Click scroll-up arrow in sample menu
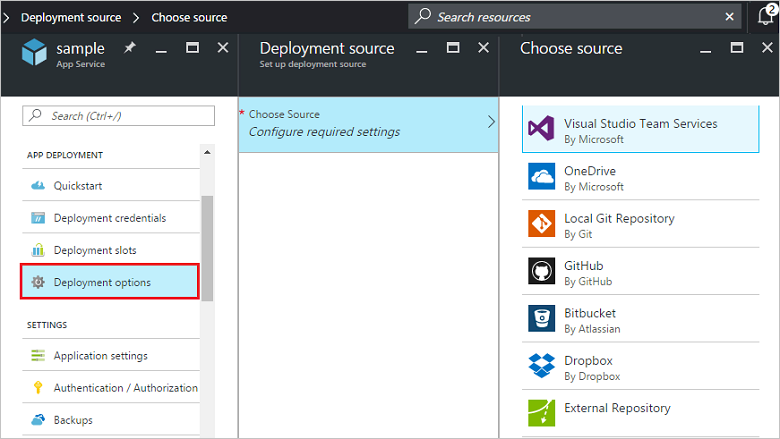Screen dimensions: 780x439 click(x=207, y=152)
